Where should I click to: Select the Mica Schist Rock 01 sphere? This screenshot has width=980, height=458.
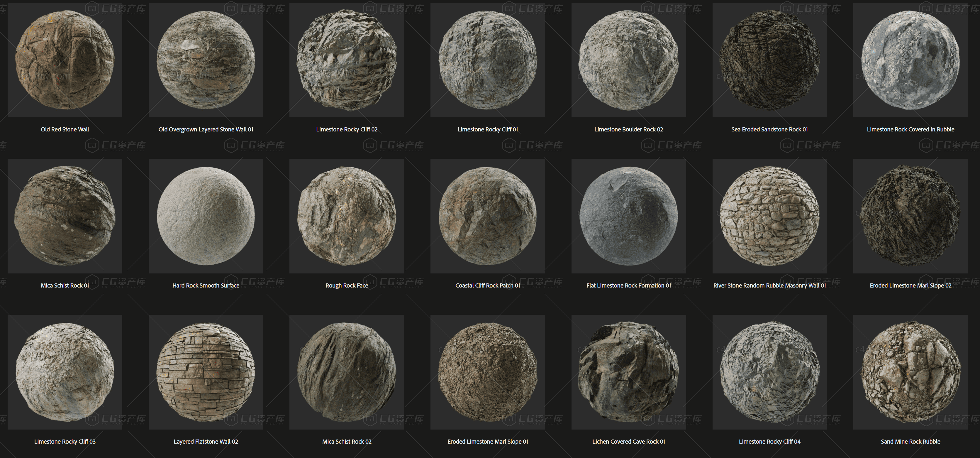point(65,216)
